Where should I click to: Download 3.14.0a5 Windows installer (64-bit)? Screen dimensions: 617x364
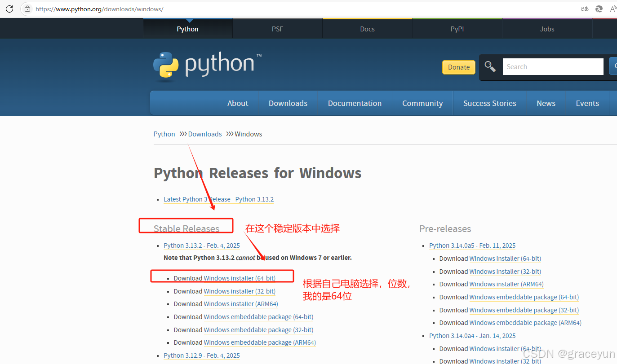click(505, 259)
